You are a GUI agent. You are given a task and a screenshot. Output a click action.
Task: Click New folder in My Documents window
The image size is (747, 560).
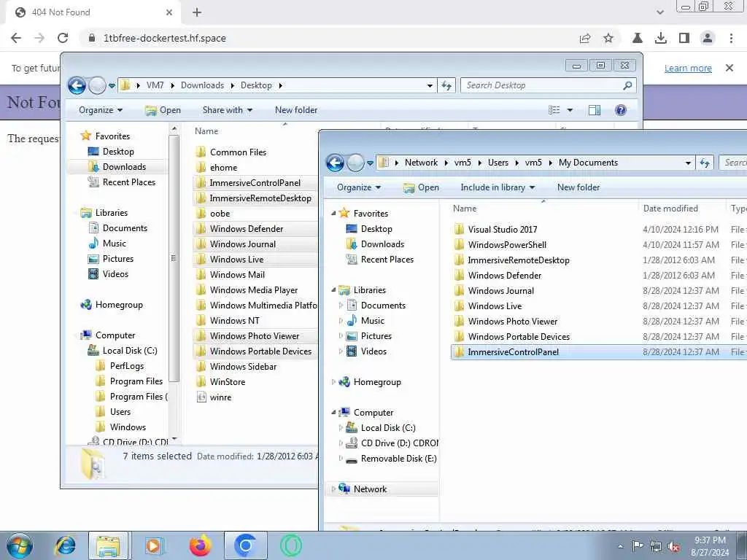click(578, 187)
